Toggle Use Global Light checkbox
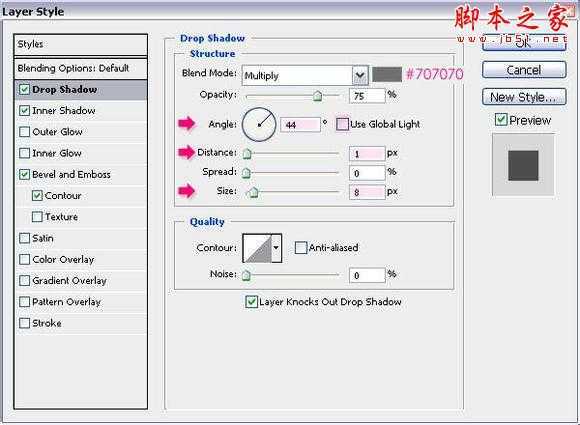Viewport: 580px width, 425px height. (342, 124)
